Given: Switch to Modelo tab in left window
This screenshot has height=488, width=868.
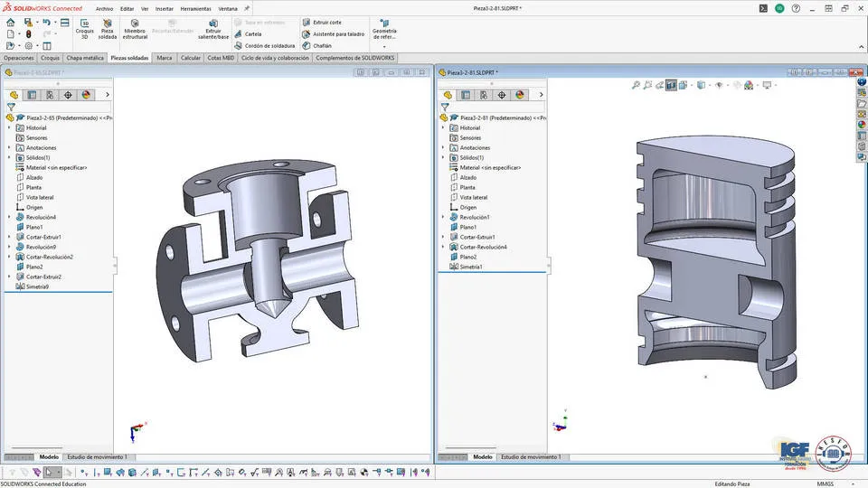Looking at the screenshot, I should pyautogui.click(x=49, y=457).
